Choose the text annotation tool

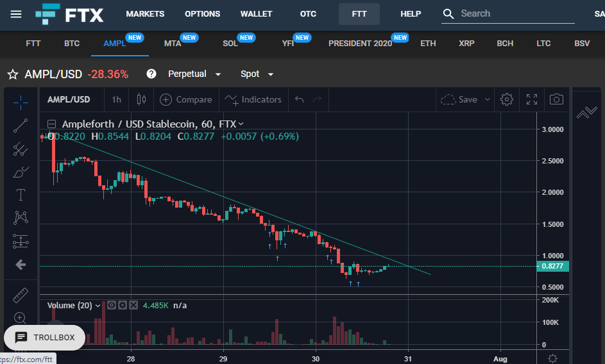[x=21, y=195]
